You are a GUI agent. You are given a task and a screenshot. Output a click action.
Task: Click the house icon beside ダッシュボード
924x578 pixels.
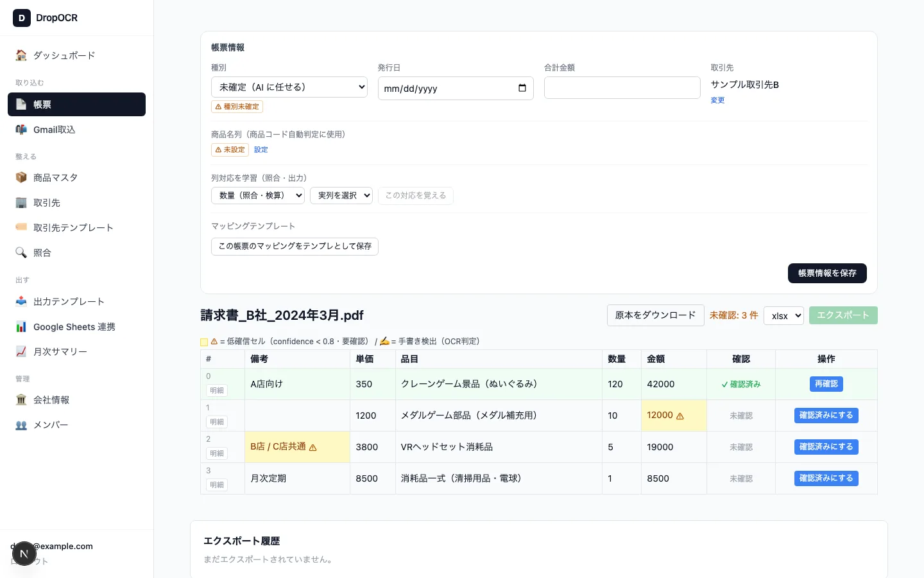[x=21, y=55]
